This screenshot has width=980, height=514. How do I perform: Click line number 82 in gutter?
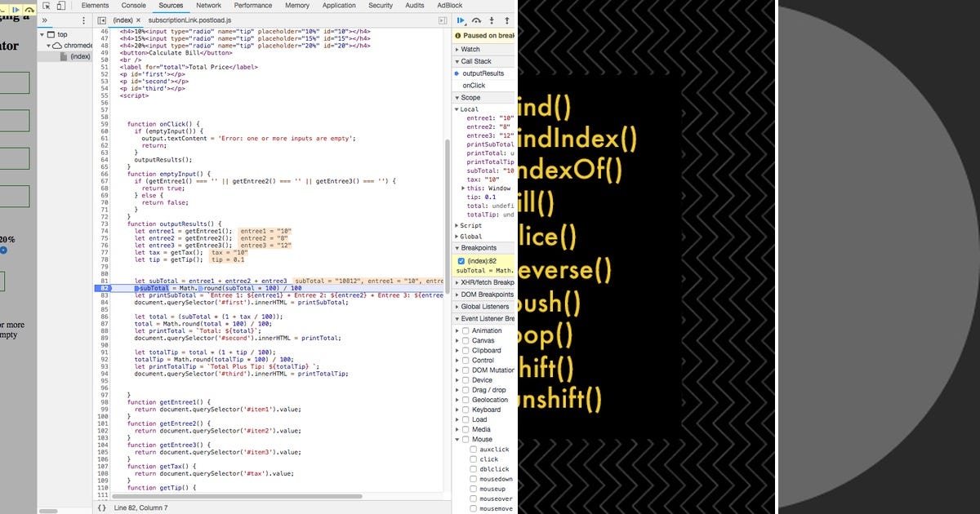tap(104, 288)
